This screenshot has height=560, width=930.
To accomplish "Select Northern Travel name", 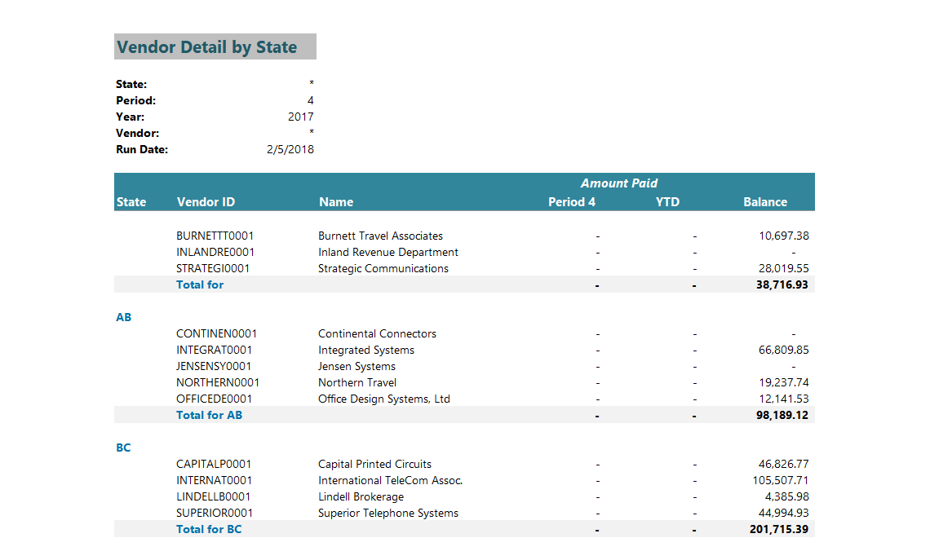I will [357, 383].
